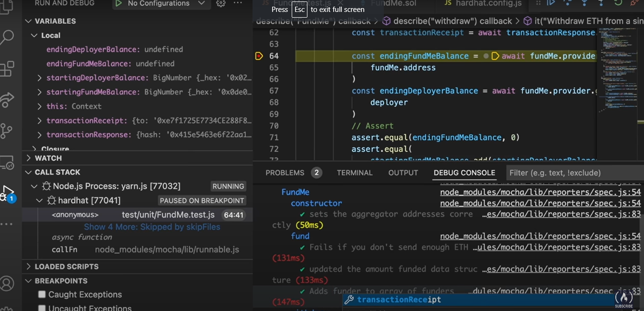Image resolution: width=644 pixels, height=311 pixels.
Task: Open Live Share arrow icon in activity bar
Action: 7,100
